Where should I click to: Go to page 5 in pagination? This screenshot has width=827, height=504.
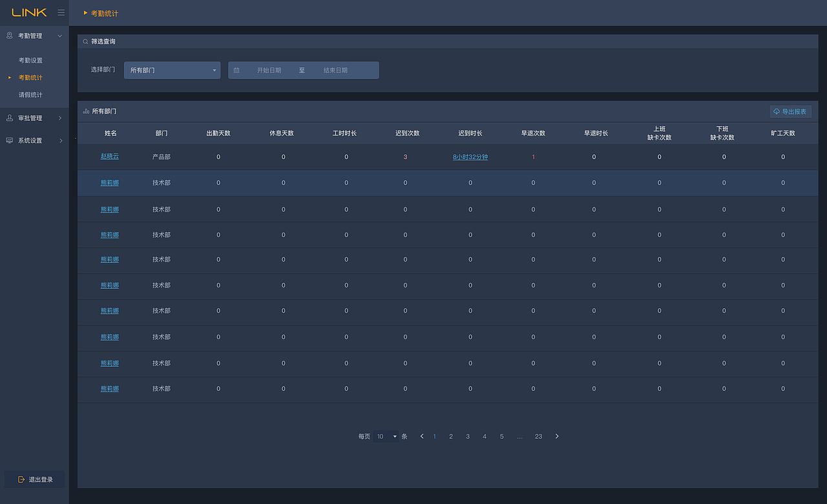tap(501, 437)
